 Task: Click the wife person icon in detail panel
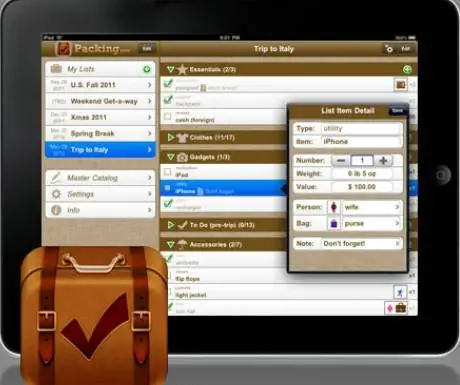334,207
